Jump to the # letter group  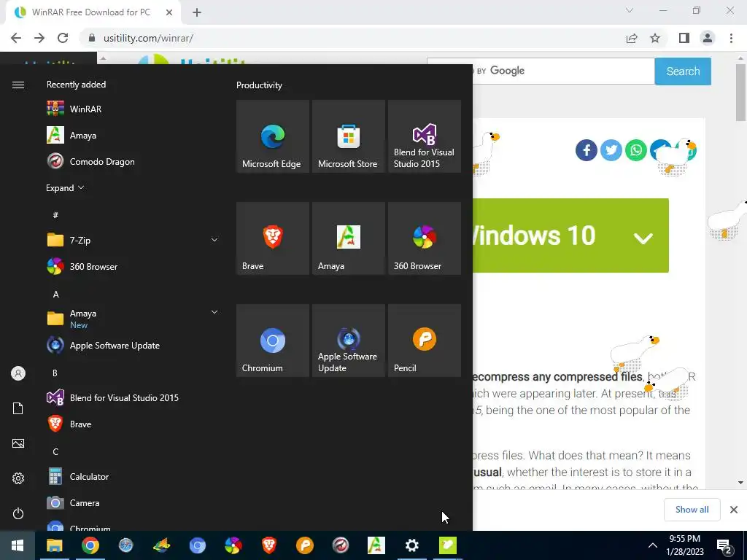pos(55,215)
